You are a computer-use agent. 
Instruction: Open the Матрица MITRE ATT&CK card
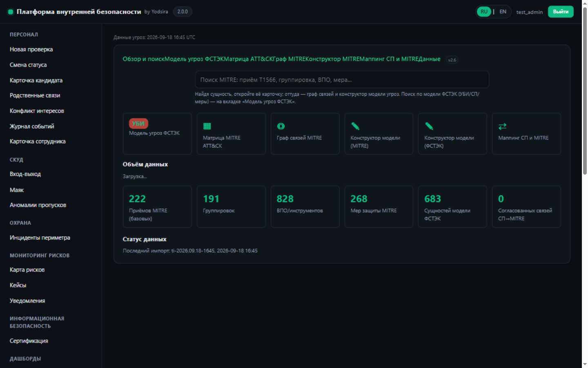click(231, 134)
